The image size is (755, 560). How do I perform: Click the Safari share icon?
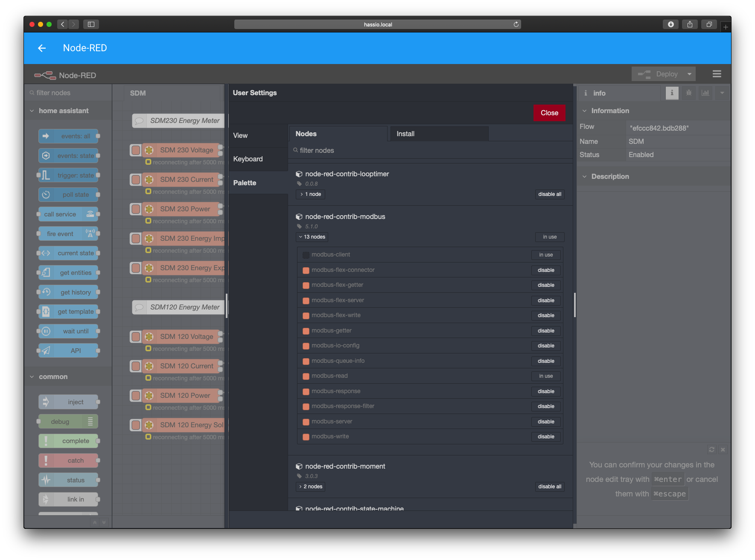(690, 24)
